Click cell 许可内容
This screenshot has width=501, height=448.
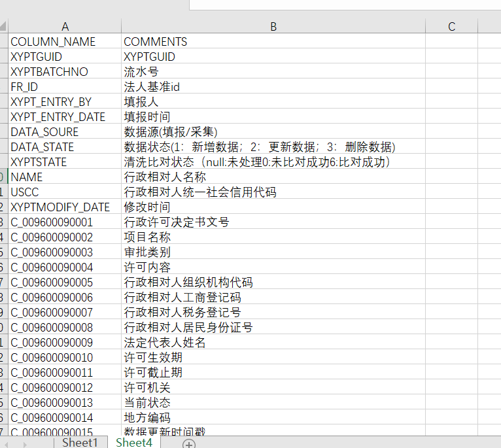pos(273,267)
